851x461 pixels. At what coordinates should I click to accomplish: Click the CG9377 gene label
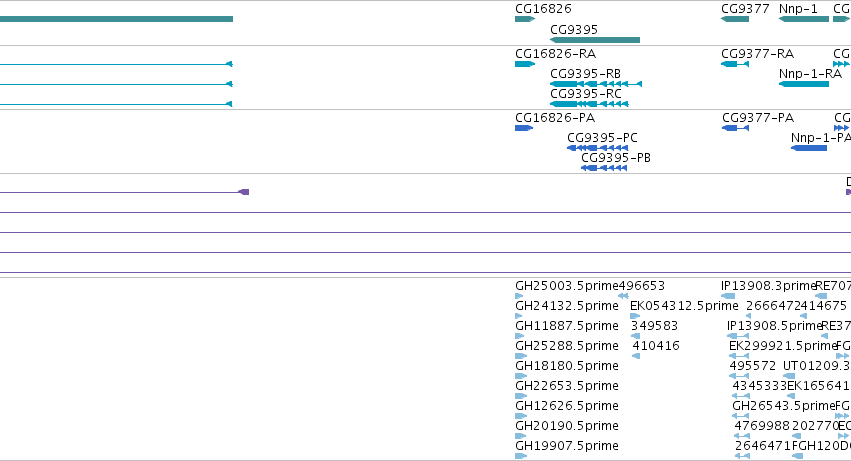pos(745,9)
